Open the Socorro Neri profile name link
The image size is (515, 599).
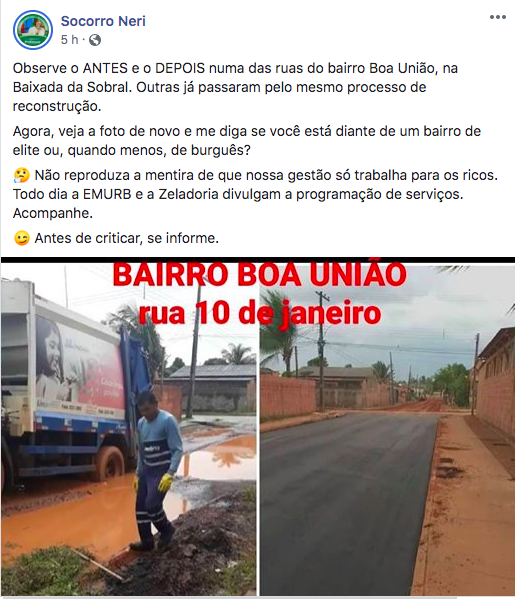coord(103,21)
